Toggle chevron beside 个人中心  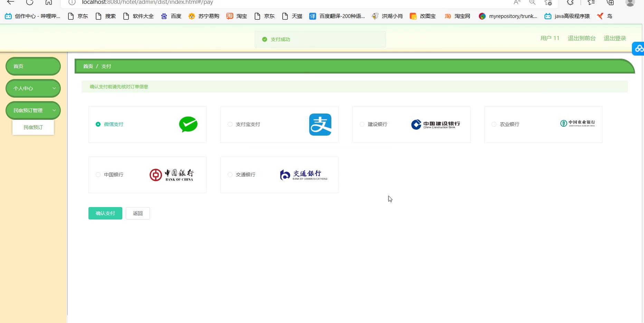tap(54, 88)
